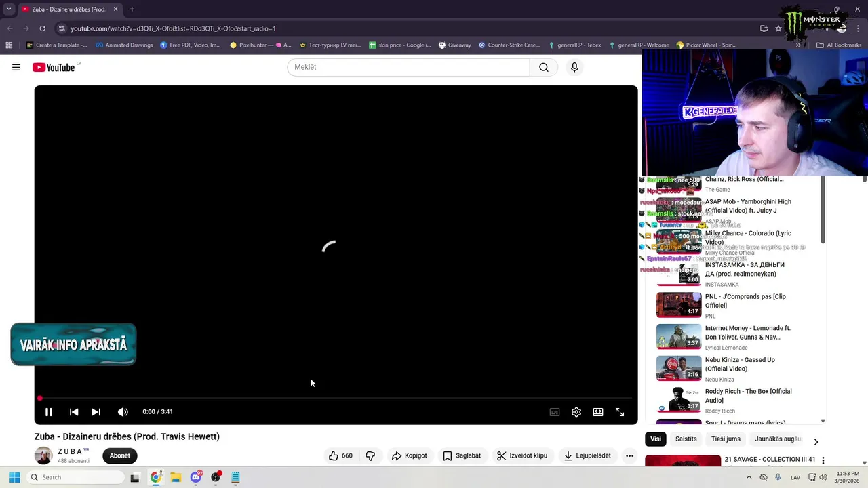Open the YouTube hamburger guide menu
The image size is (868, 488).
(x=16, y=67)
